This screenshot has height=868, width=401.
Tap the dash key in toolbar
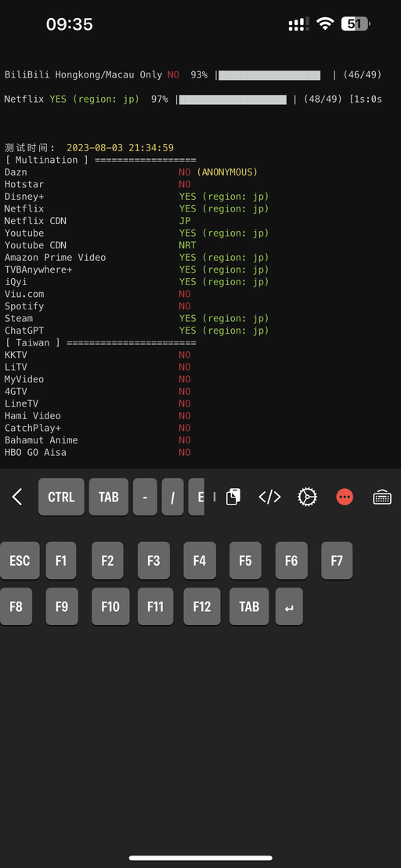click(145, 497)
